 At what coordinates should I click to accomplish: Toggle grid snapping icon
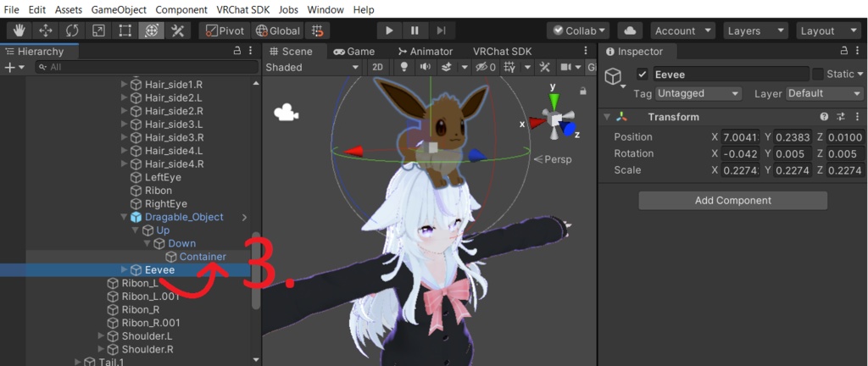pyautogui.click(x=318, y=31)
